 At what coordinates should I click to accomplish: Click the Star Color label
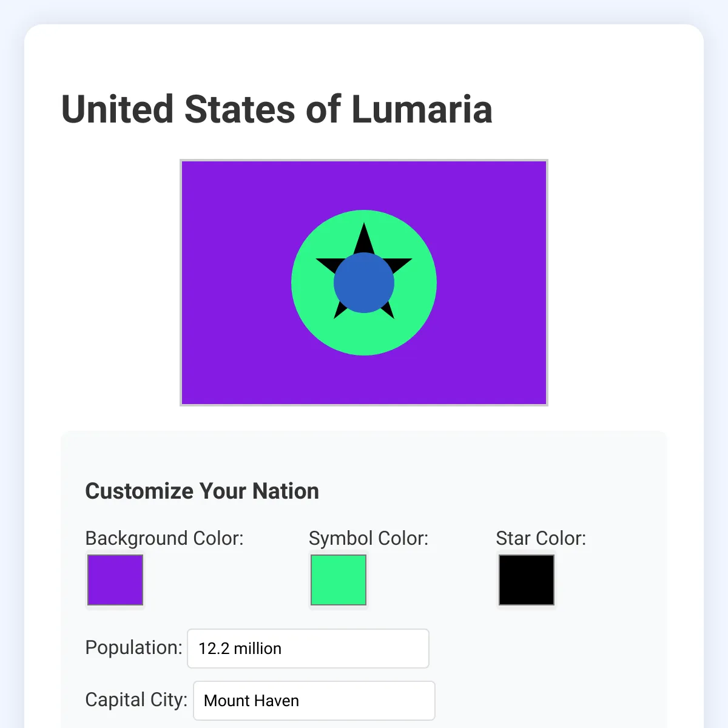[541, 539]
